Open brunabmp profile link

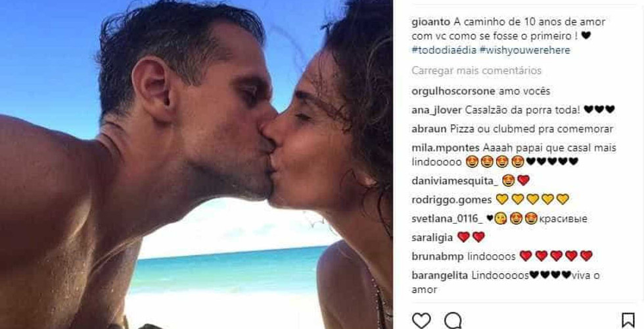[x=438, y=257]
